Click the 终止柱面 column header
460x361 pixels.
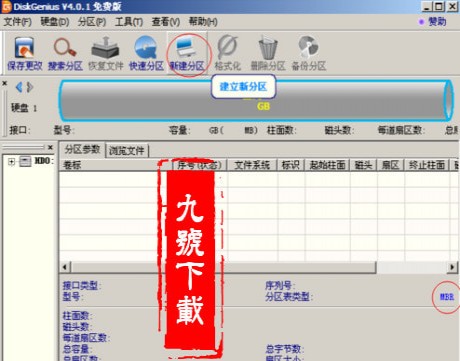coord(427,165)
